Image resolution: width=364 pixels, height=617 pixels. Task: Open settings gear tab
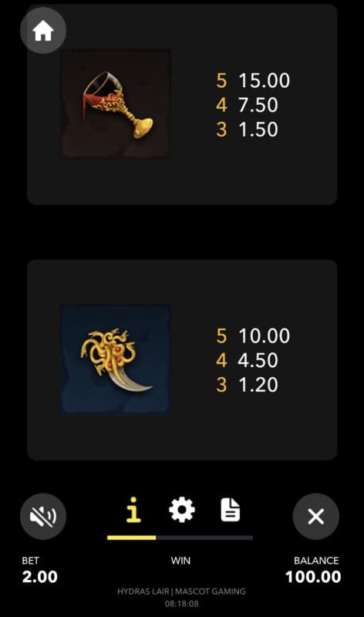[x=181, y=510]
